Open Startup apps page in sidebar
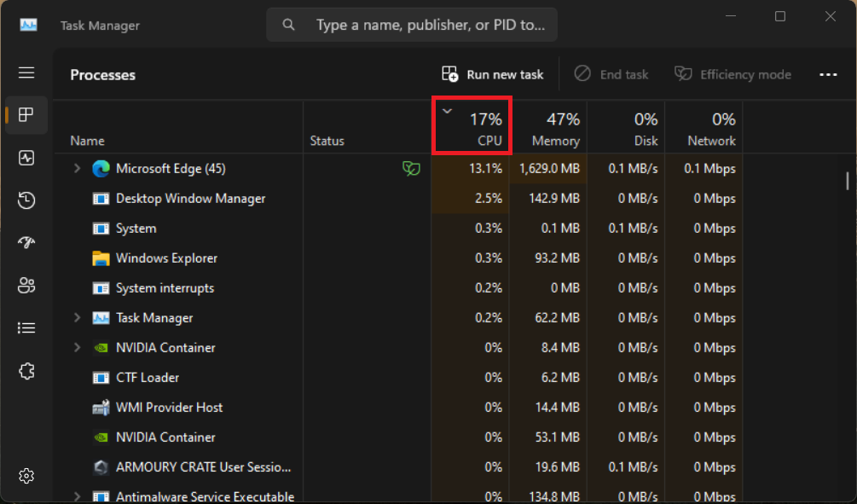857x504 pixels. [x=26, y=243]
